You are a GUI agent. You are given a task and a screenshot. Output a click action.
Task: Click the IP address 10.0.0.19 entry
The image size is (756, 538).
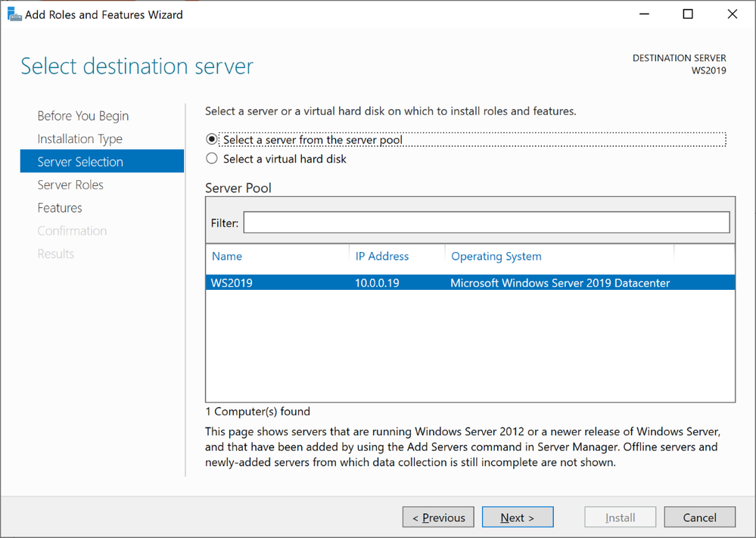pos(376,281)
